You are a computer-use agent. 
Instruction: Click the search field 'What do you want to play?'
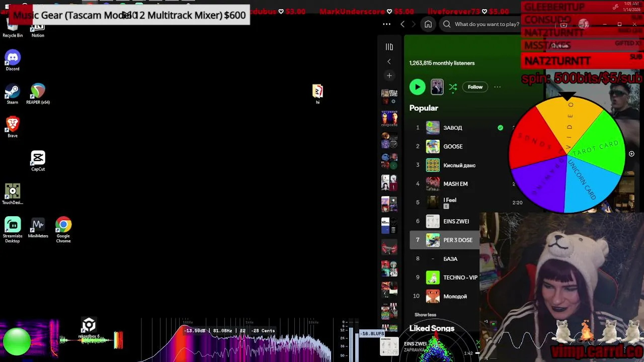[x=487, y=24]
